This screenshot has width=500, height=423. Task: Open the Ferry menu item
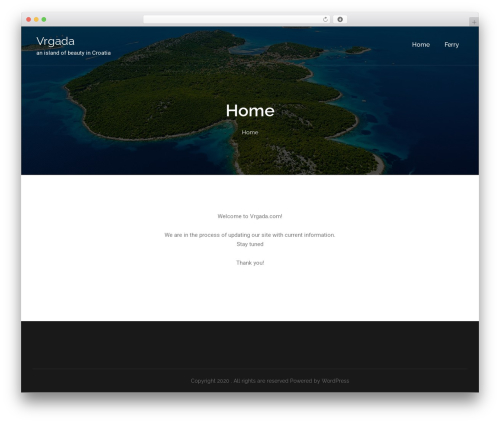coord(451,45)
